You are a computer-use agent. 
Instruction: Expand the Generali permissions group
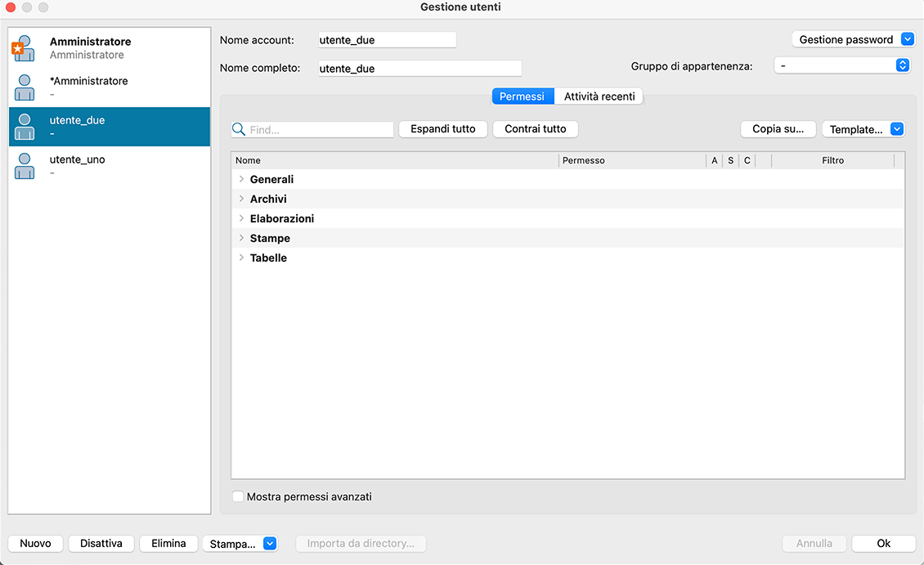[x=241, y=179]
